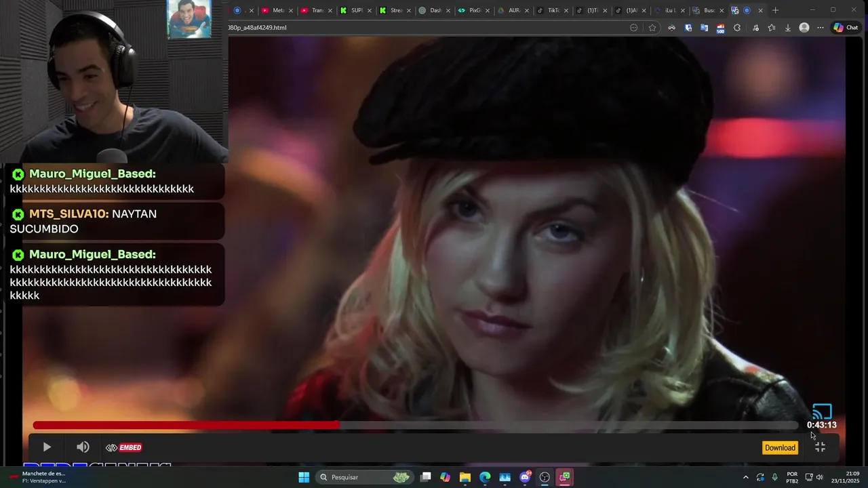Switch to the iLu L tab
Viewport: 868px width, 488px height.
pos(669,10)
